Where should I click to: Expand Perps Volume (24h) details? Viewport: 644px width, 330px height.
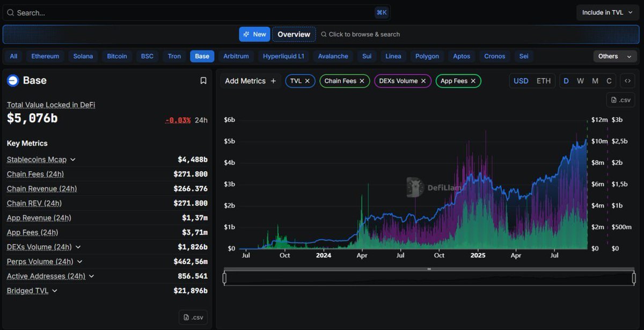[x=79, y=262]
